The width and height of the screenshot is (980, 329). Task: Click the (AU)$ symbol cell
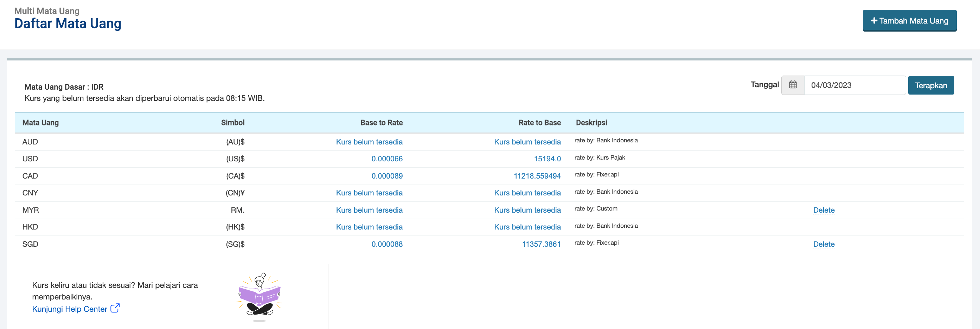[235, 142]
